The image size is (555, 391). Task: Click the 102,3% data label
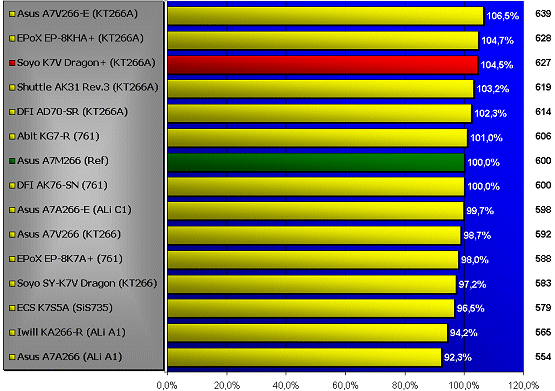click(490, 114)
